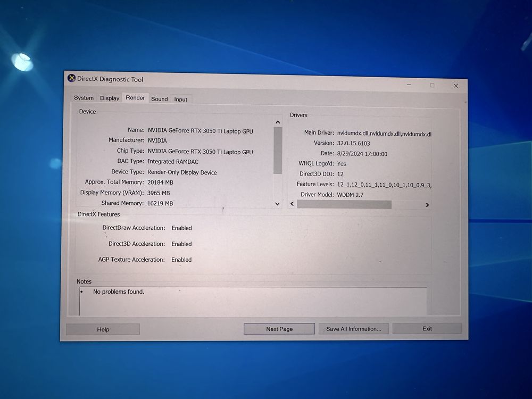The width and height of the screenshot is (532, 399).
Task: Click the DirectX Diagnostic Tool title icon
Action: click(x=71, y=78)
